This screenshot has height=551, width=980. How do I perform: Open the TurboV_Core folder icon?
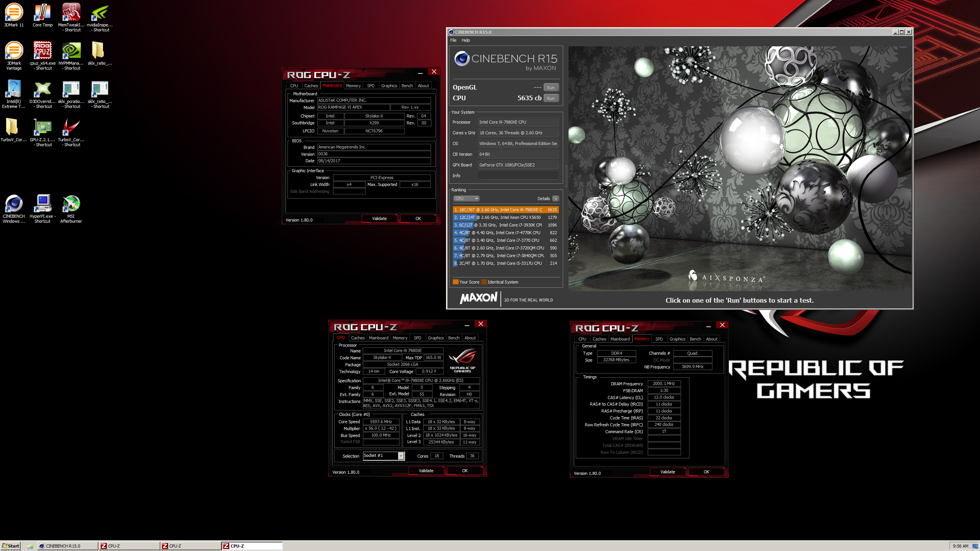click(x=14, y=130)
